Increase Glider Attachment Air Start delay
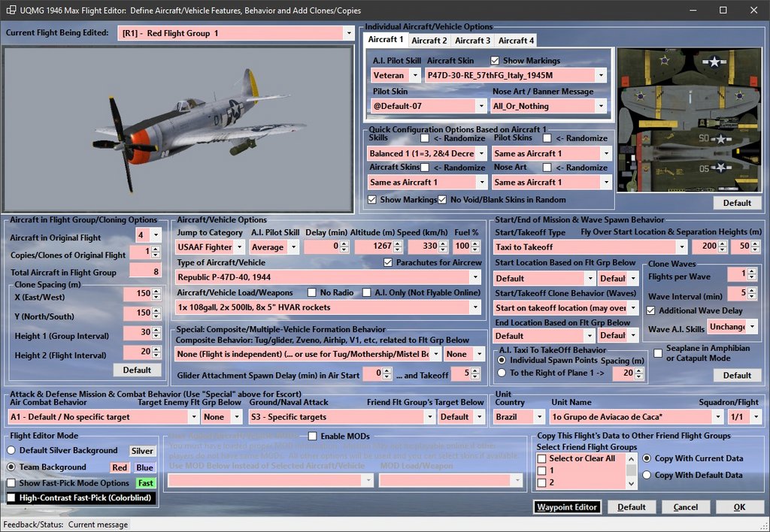The image size is (770, 532). [387, 371]
